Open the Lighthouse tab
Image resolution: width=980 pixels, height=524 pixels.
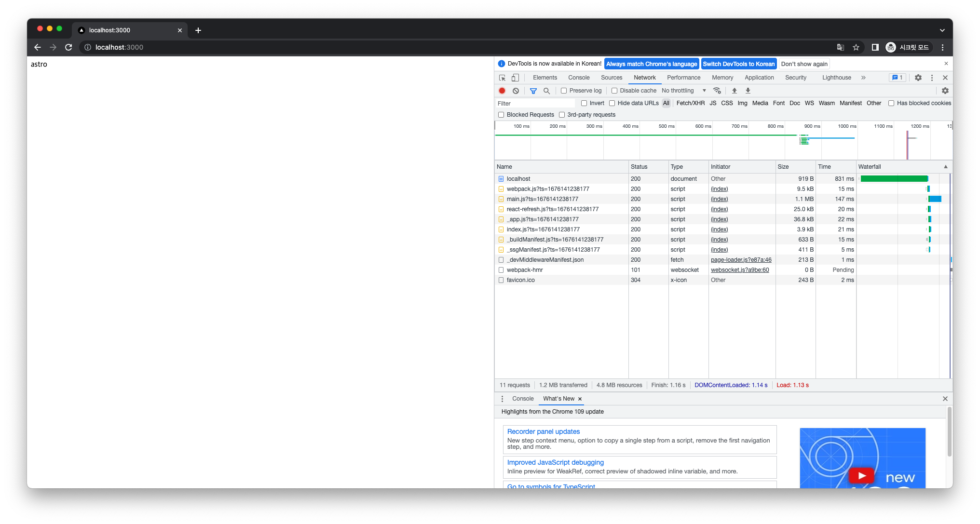click(836, 78)
